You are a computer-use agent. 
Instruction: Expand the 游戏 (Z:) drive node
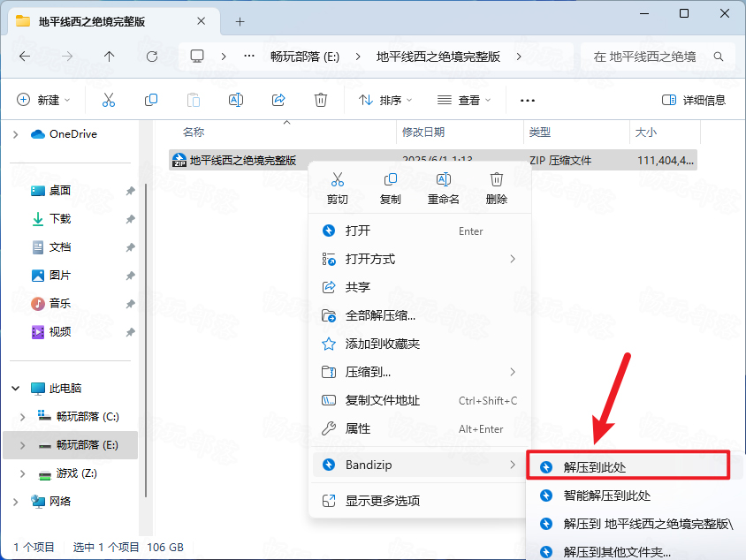point(22,473)
